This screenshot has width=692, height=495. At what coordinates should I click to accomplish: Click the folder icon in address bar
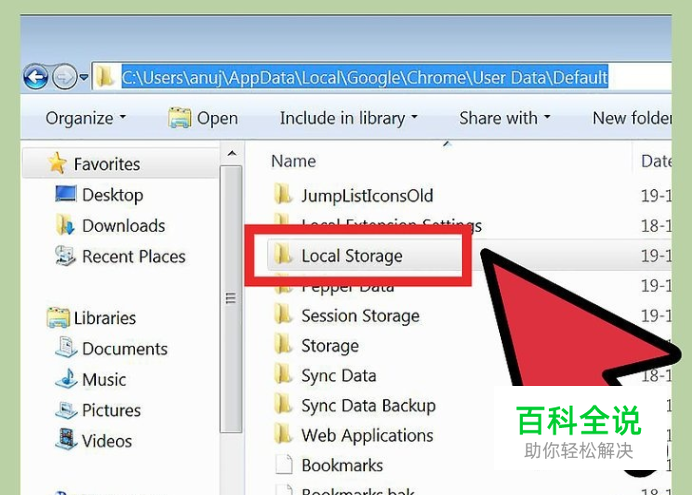point(105,77)
